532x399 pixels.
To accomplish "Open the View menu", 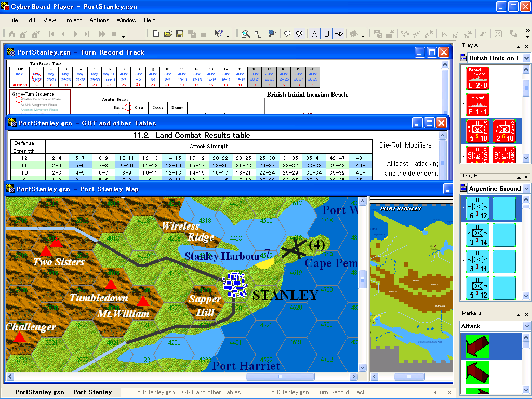I will (x=49, y=20).
